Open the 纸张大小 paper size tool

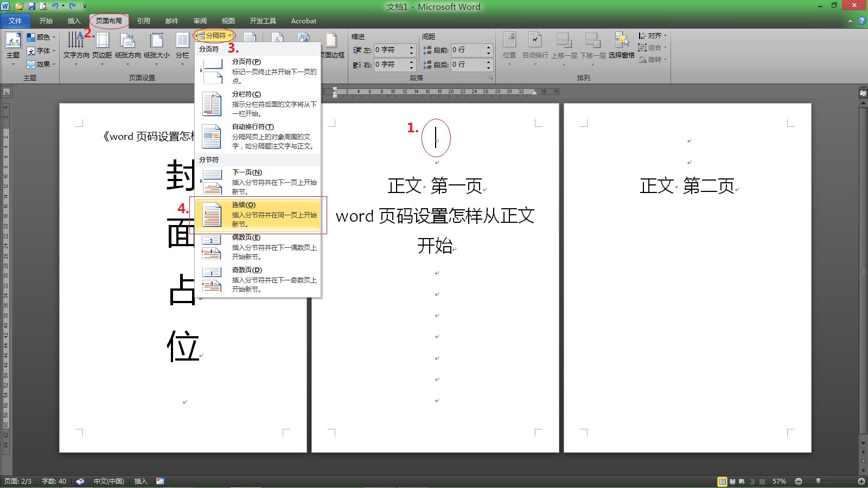[x=156, y=46]
